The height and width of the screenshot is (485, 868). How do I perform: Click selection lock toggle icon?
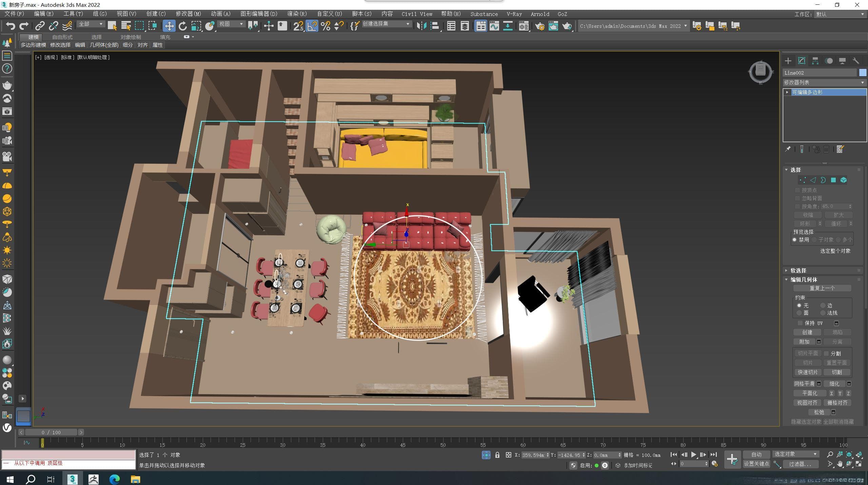[x=497, y=455]
